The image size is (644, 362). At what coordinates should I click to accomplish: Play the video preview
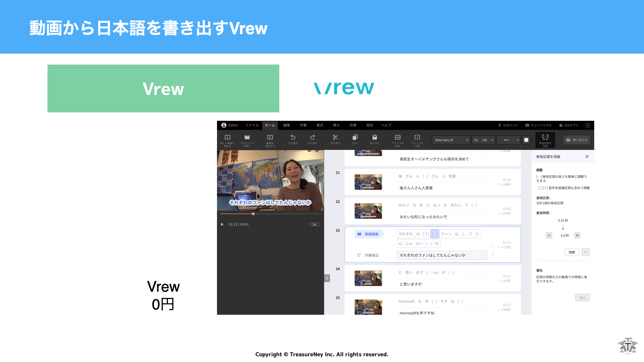[x=222, y=224]
